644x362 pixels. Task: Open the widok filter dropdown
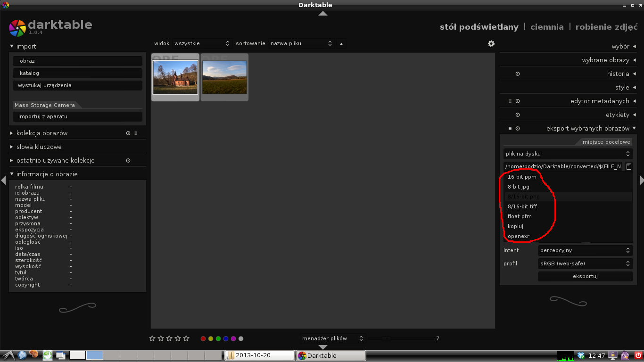[x=201, y=43]
